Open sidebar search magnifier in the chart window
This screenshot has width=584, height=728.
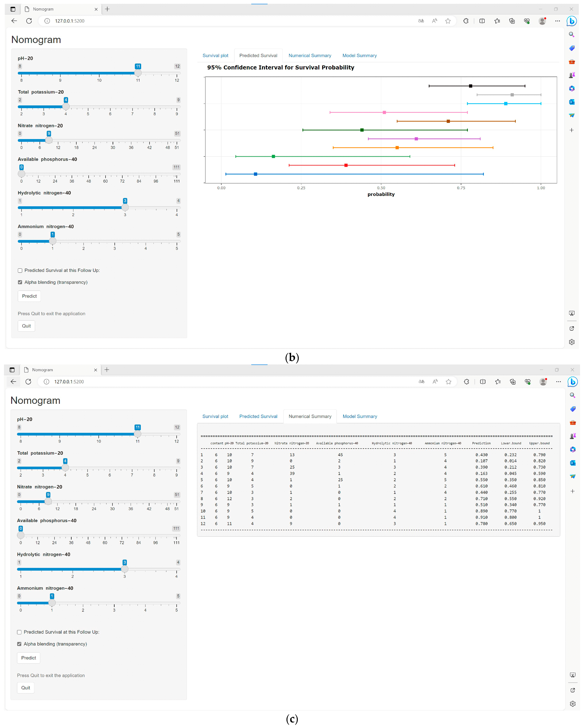pos(571,34)
